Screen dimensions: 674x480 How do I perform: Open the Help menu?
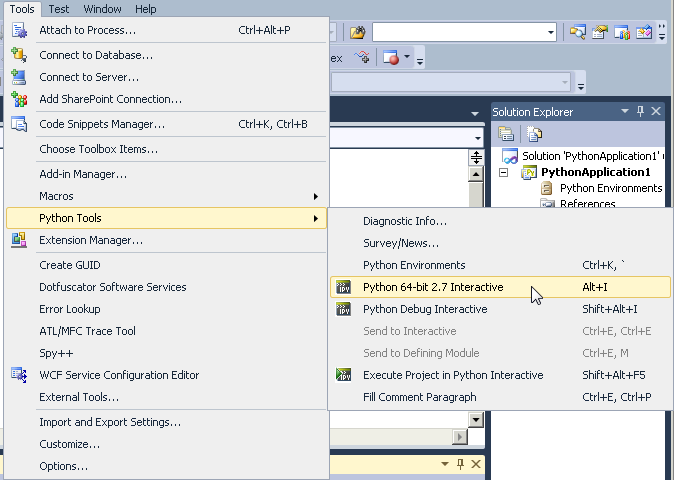click(146, 9)
